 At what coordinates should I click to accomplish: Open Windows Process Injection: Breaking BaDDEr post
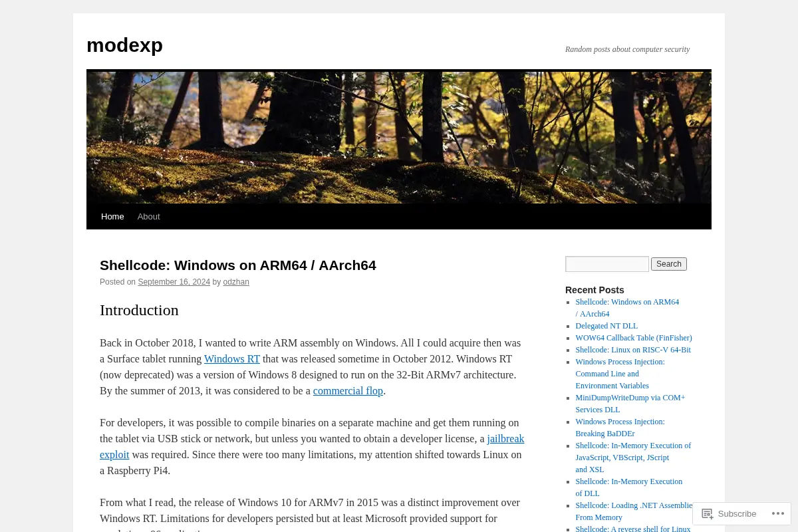click(x=620, y=428)
